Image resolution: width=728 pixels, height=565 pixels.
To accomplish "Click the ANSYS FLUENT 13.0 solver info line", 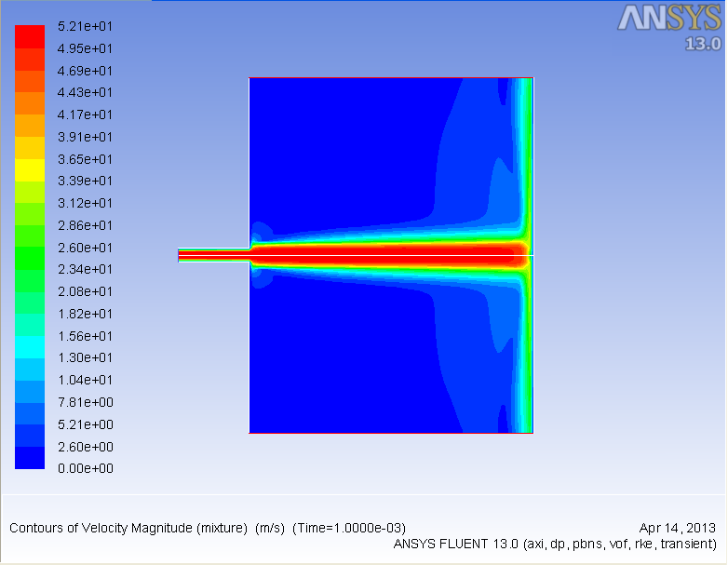I will (x=555, y=544).
